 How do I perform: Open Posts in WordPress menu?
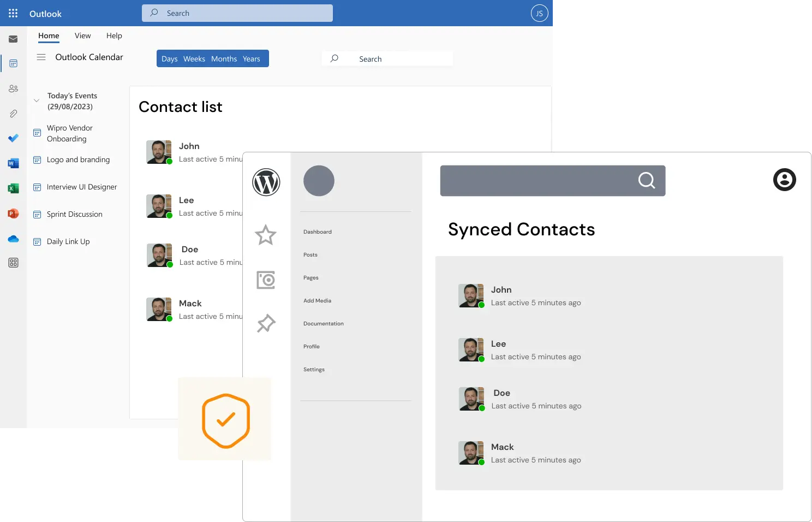(311, 255)
